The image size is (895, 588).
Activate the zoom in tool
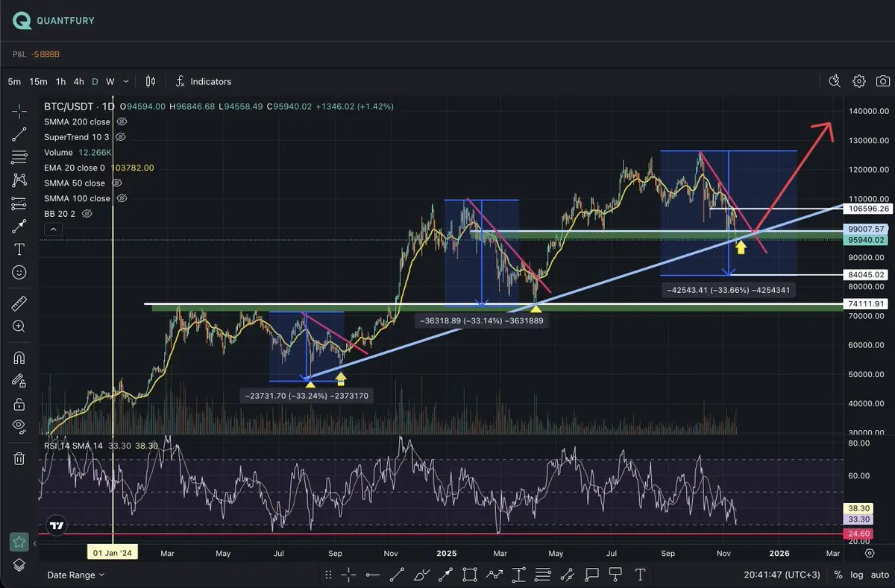pos(19,326)
